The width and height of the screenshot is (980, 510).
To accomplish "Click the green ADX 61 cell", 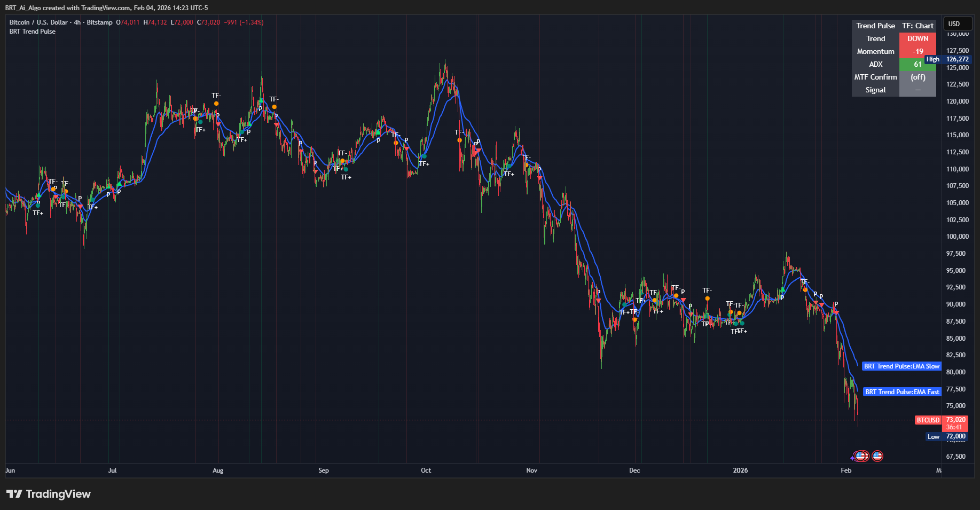I will point(918,64).
